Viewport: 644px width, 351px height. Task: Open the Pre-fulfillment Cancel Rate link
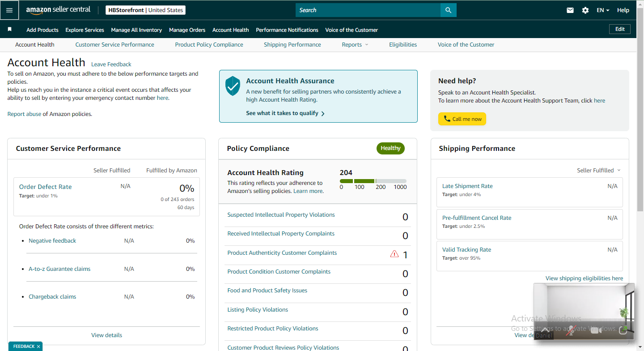(477, 218)
